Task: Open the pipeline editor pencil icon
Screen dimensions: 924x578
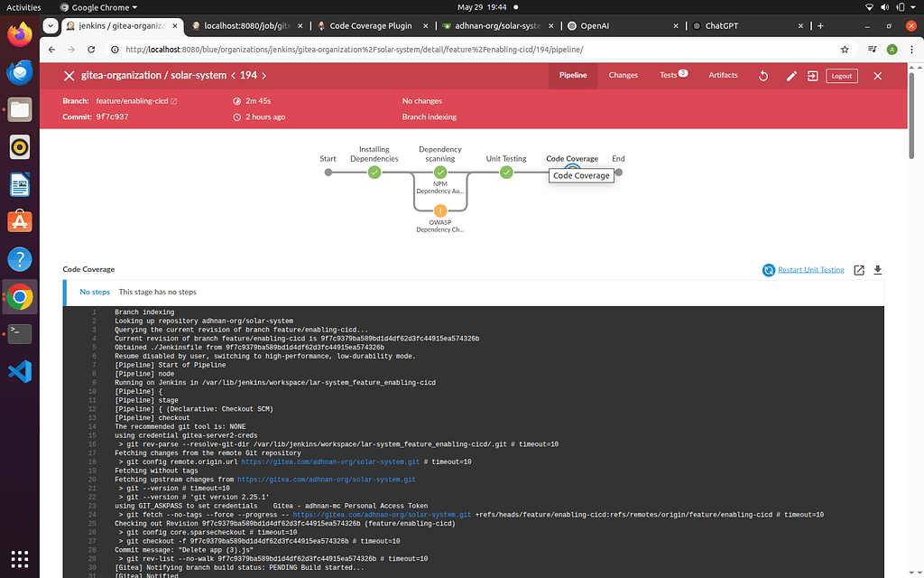Action: [x=791, y=76]
